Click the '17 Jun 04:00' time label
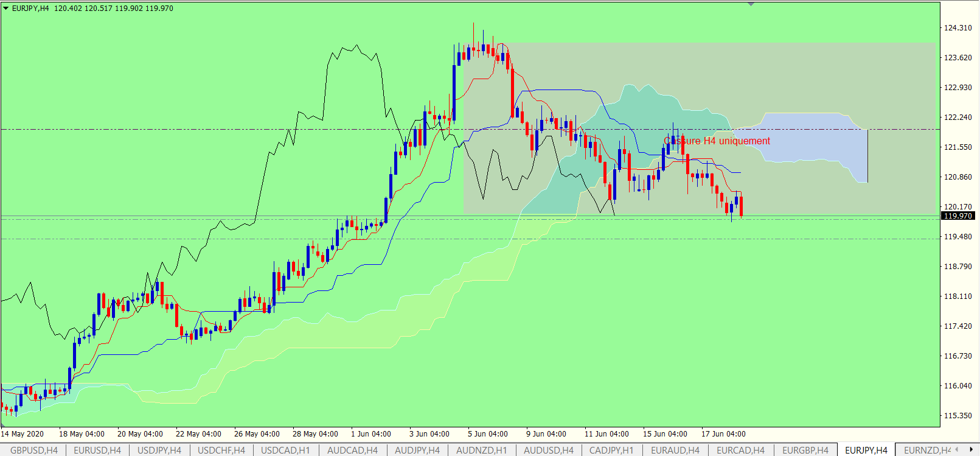This screenshot has height=456, width=980. (723, 434)
